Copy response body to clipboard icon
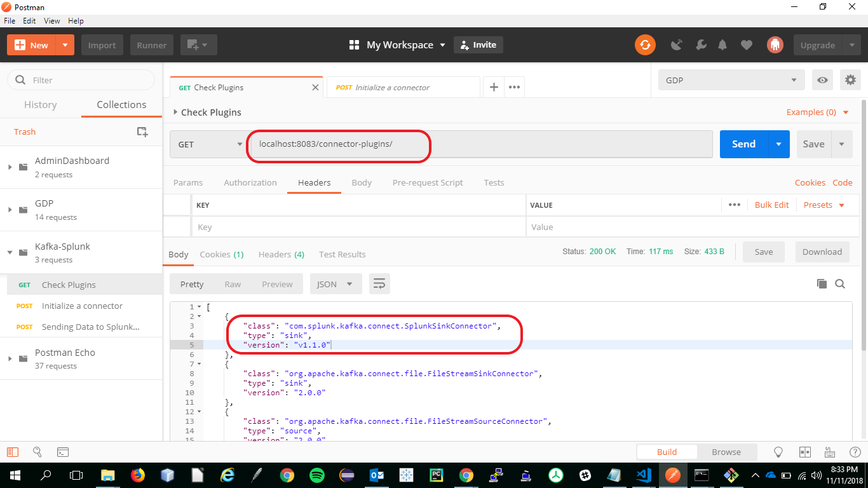 [x=822, y=284]
